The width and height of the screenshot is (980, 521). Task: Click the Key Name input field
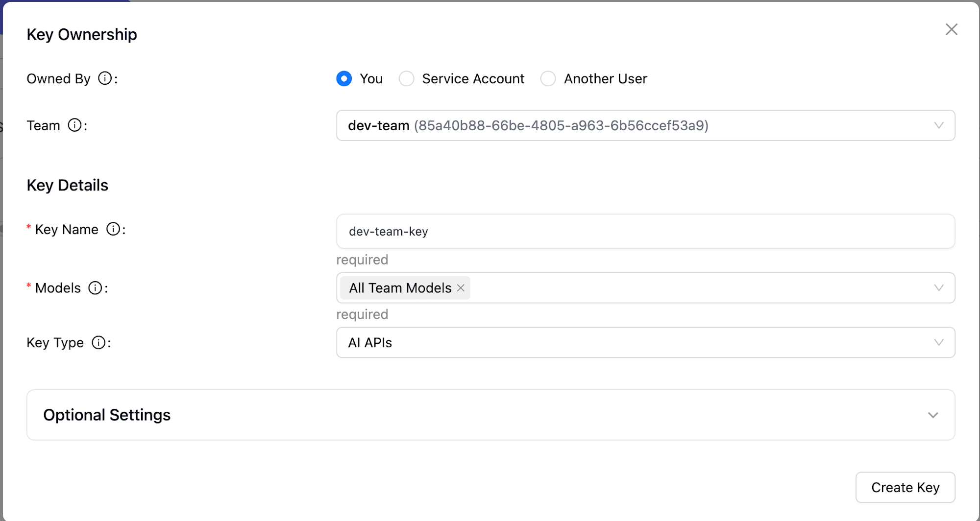(645, 231)
